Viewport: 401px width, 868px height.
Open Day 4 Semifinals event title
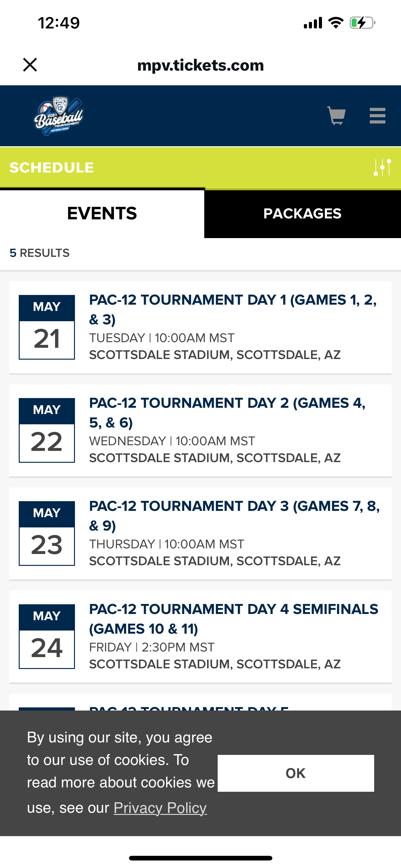233,619
